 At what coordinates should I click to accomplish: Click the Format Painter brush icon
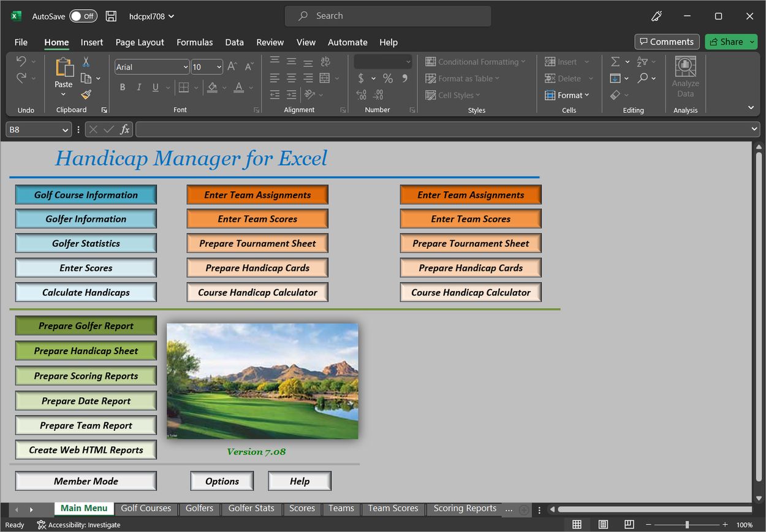pyautogui.click(x=86, y=95)
